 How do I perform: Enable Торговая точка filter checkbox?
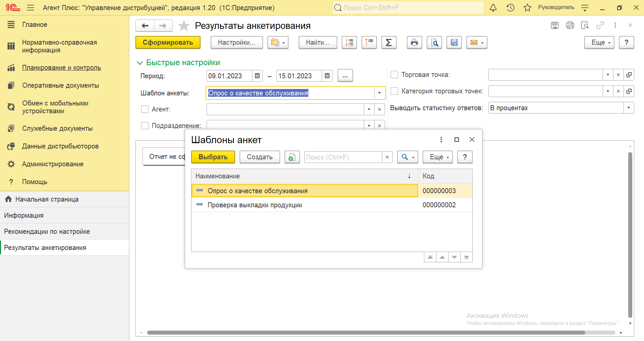coord(394,75)
